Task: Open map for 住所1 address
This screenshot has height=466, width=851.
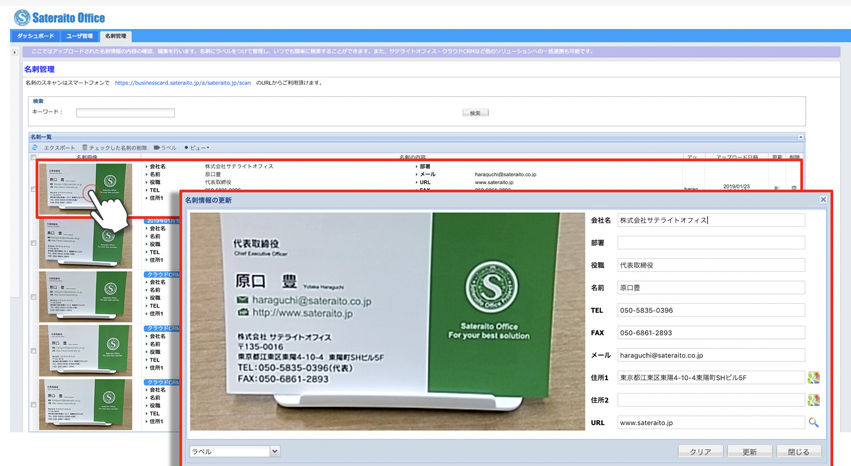Action: (x=813, y=378)
